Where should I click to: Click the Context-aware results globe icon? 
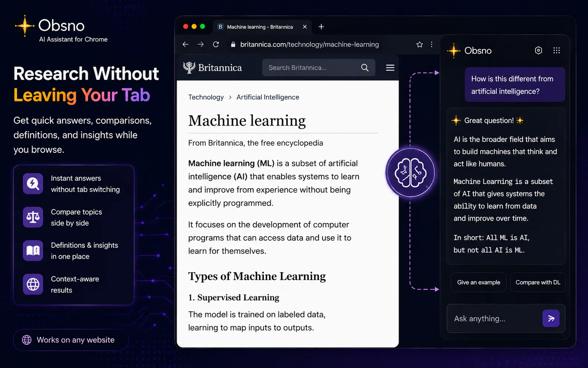coord(33,284)
